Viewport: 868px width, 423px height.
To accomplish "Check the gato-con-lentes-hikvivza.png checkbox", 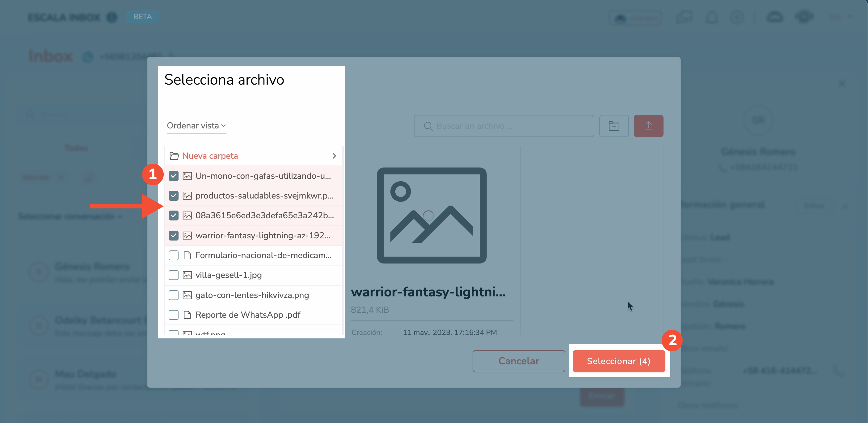I will coord(174,295).
